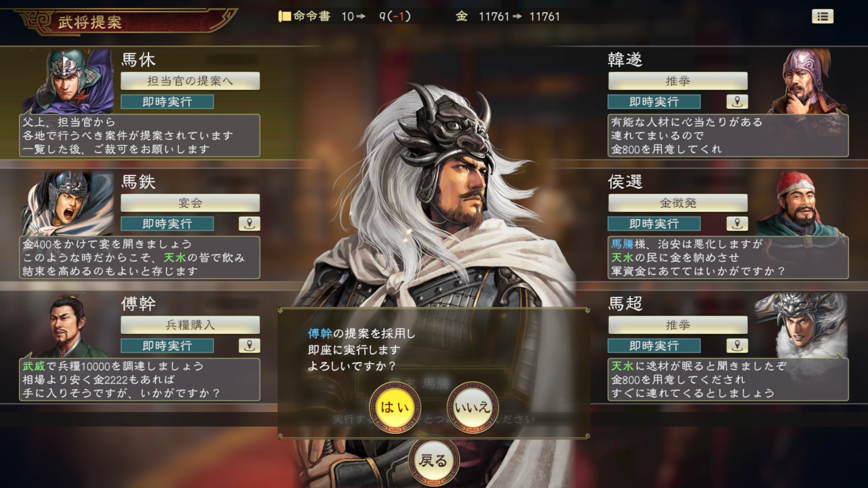Screen dimensions: 868x488
Task: Select 担当官の提案へ under 馬休
Action: [x=190, y=81]
